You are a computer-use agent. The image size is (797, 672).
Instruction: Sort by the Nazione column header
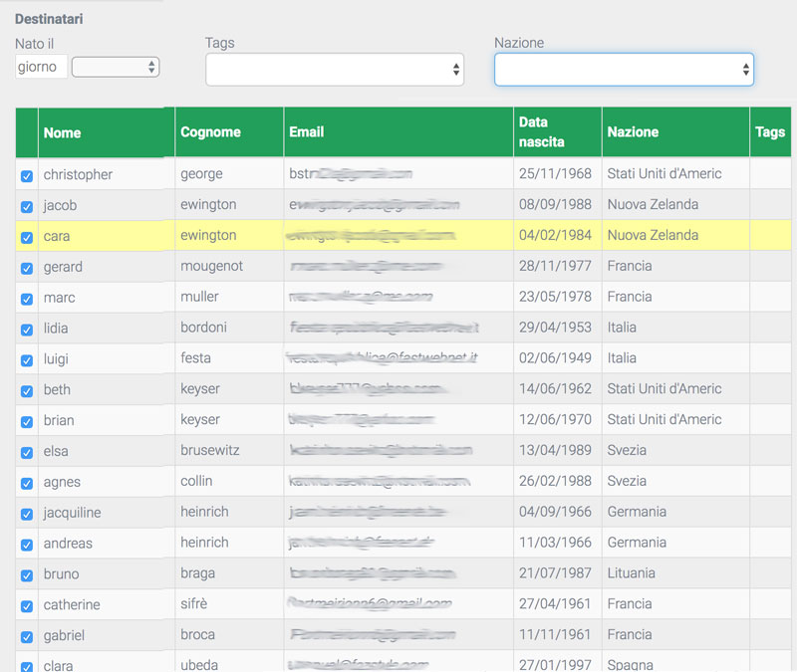tap(675, 132)
